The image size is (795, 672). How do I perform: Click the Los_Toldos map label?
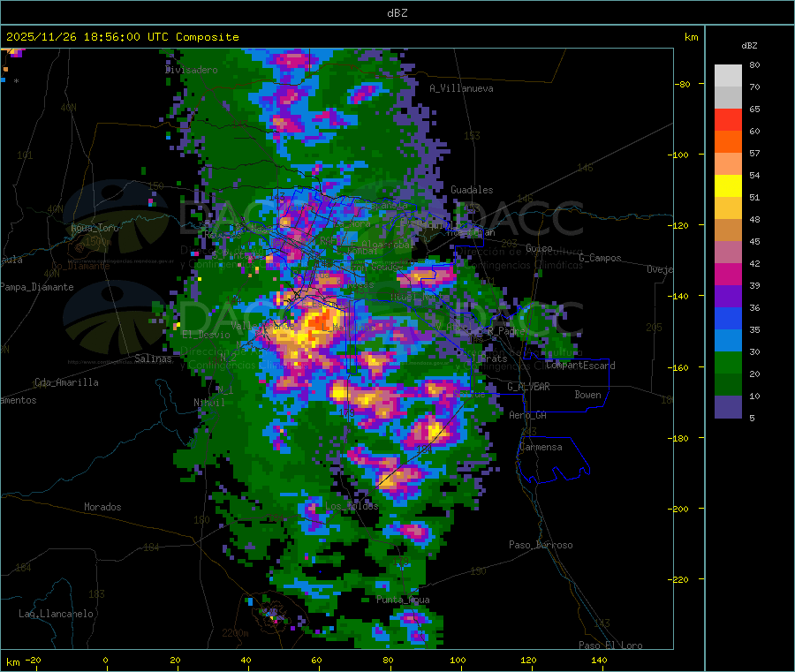click(352, 506)
